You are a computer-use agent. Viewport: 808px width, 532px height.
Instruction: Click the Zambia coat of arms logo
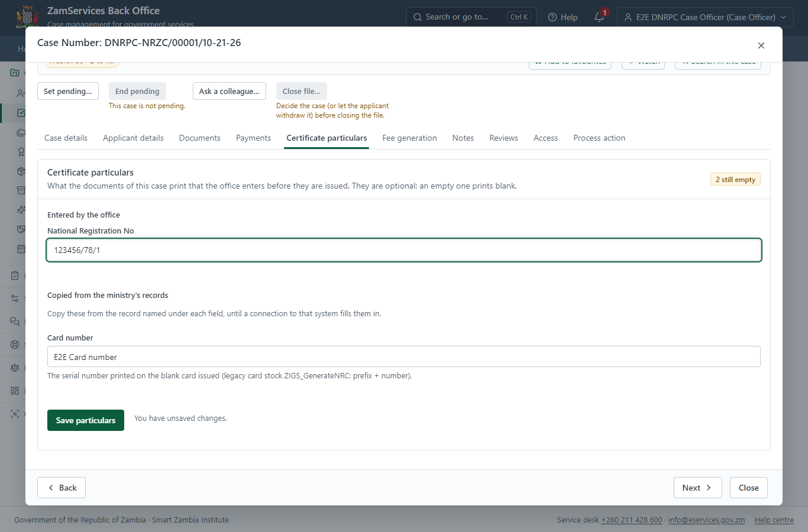pos(27,17)
